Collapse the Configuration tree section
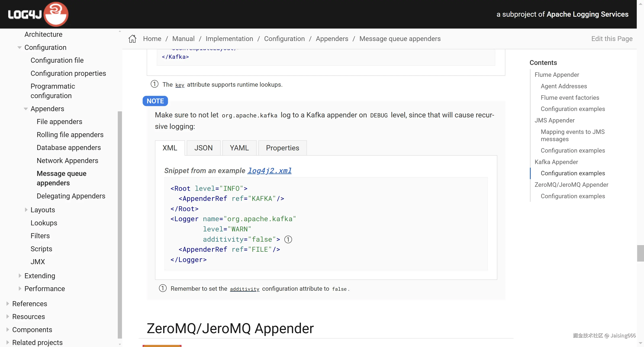The width and height of the screenshot is (644, 347). pyautogui.click(x=20, y=47)
